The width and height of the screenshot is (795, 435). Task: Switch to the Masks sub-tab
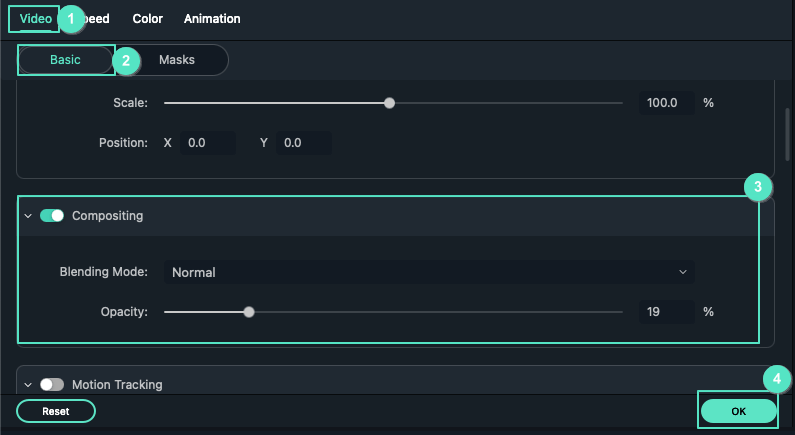click(177, 60)
